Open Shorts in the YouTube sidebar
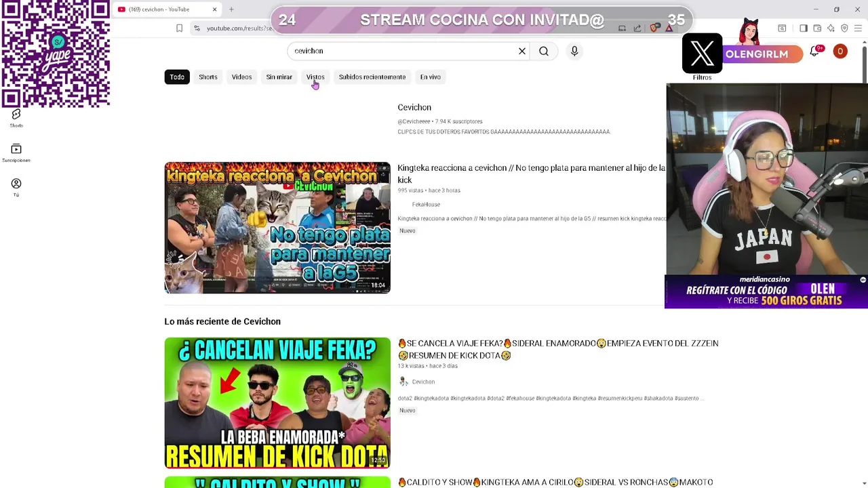This screenshot has width=868, height=488. click(x=16, y=118)
